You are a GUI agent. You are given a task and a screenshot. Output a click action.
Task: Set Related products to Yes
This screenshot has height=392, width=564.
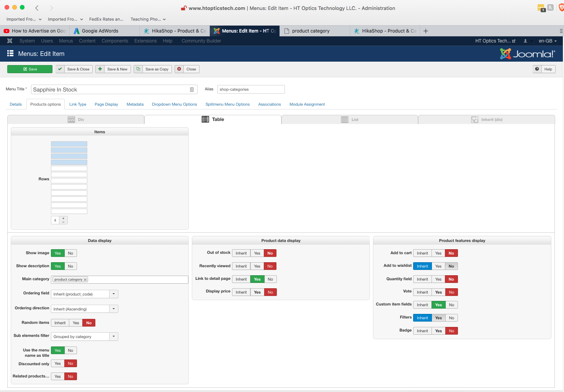[57, 377]
